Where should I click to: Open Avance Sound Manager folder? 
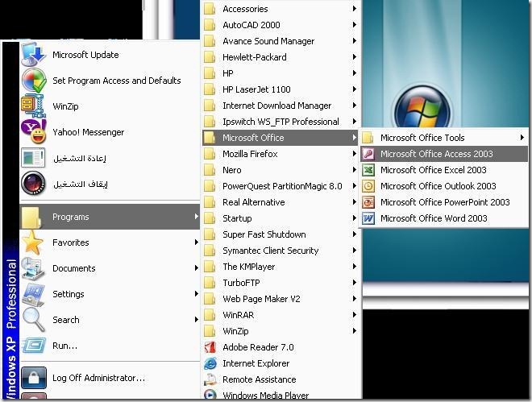tap(281, 41)
